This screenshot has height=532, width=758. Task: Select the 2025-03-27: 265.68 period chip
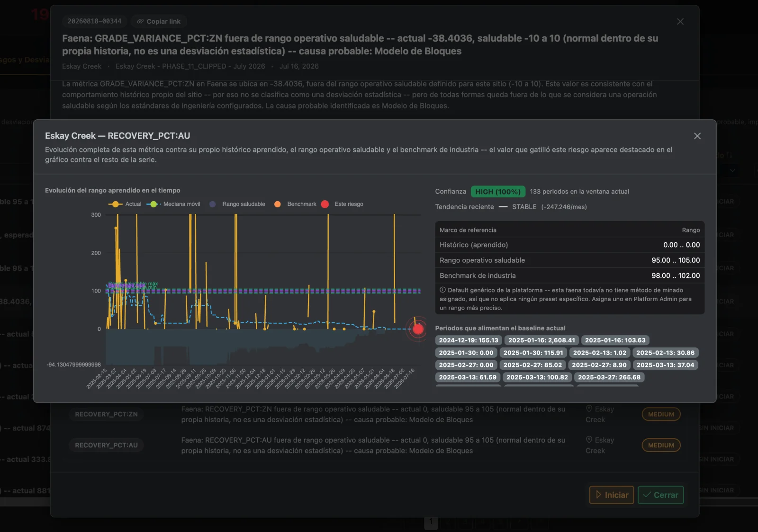[609, 377]
